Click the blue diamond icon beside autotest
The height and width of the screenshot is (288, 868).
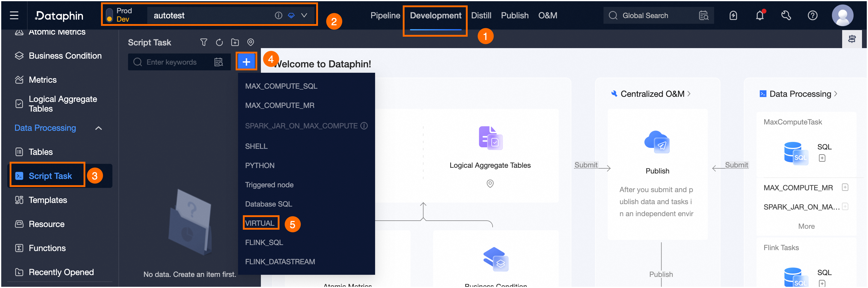click(291, 16)
